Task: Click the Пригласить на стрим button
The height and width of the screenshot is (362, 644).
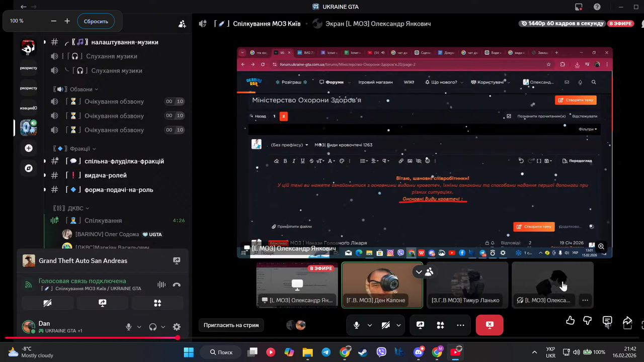Action: (231, 325)
